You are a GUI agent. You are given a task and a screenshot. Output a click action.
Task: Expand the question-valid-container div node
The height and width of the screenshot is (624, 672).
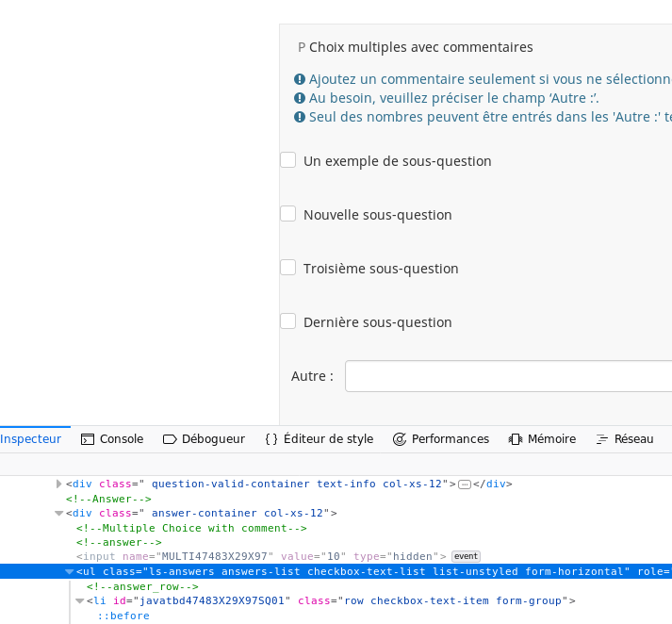tap(59, 484)
